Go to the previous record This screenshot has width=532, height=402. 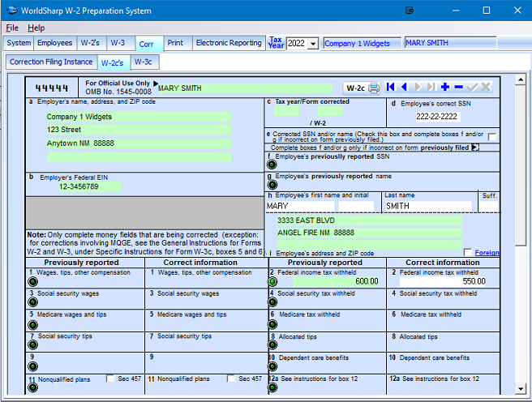coord(404,88)
